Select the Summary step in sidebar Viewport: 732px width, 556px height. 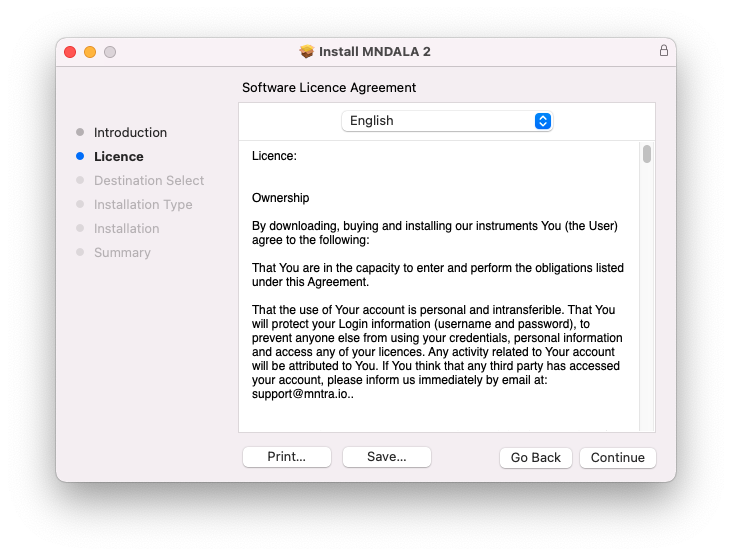click(122, 253)
